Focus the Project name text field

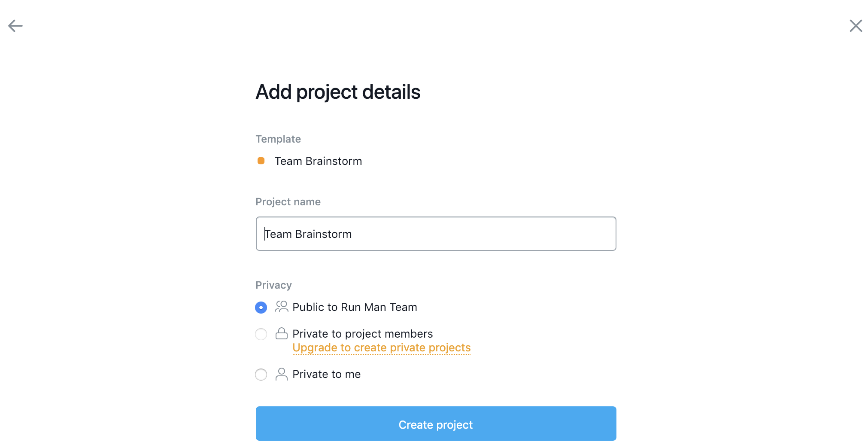click(436, 234)
